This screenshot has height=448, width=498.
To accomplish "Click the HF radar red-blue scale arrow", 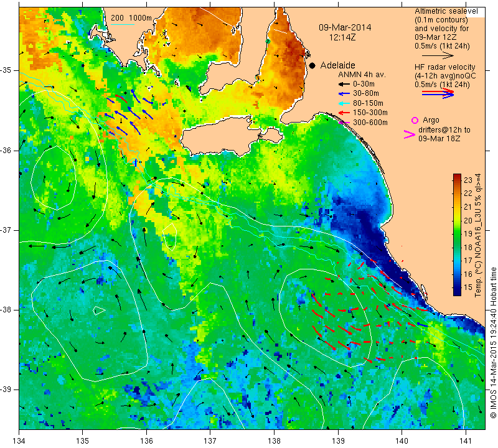I will click(438, 93).
